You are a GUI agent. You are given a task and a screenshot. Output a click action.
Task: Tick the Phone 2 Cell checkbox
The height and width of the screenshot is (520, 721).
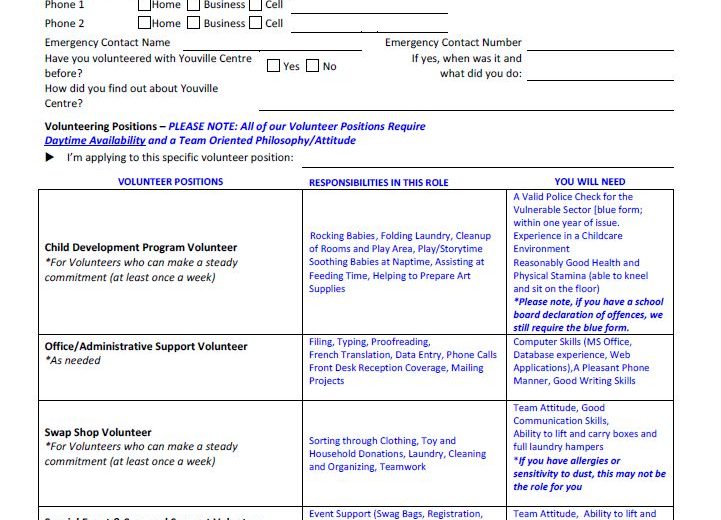[256, 23]
